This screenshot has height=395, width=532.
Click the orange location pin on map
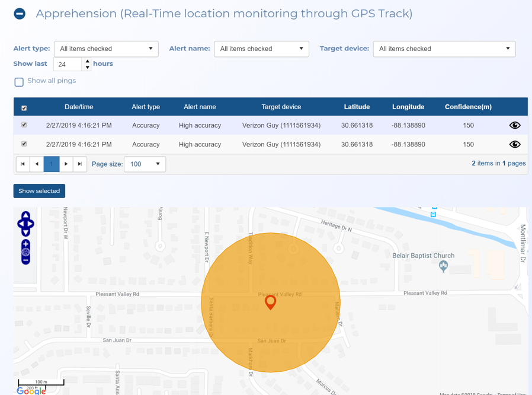click(x=270, y=301)
